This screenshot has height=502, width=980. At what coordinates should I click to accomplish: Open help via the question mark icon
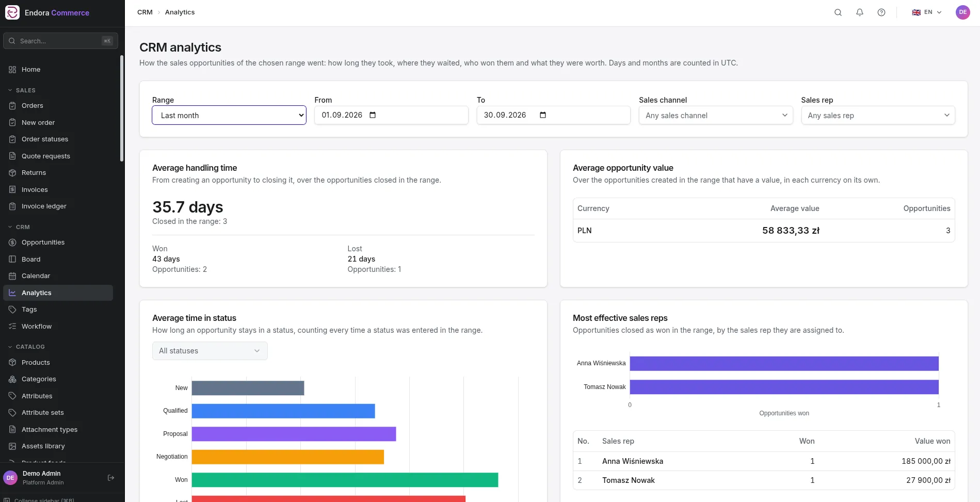click(x=881, y=12)
